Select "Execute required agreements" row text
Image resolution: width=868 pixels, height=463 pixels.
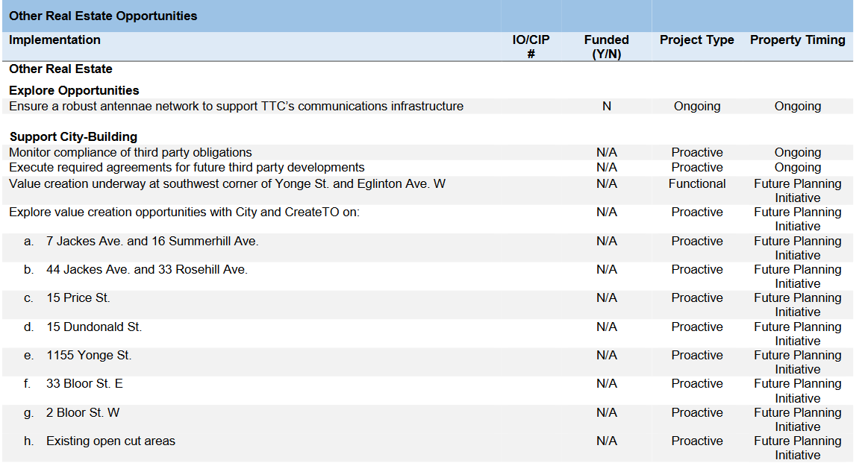tap(187, 167)
